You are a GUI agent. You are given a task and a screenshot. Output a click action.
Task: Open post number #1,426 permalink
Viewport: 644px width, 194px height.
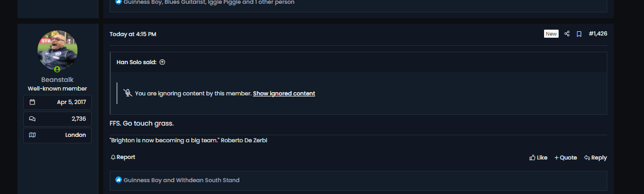[598, 33]
